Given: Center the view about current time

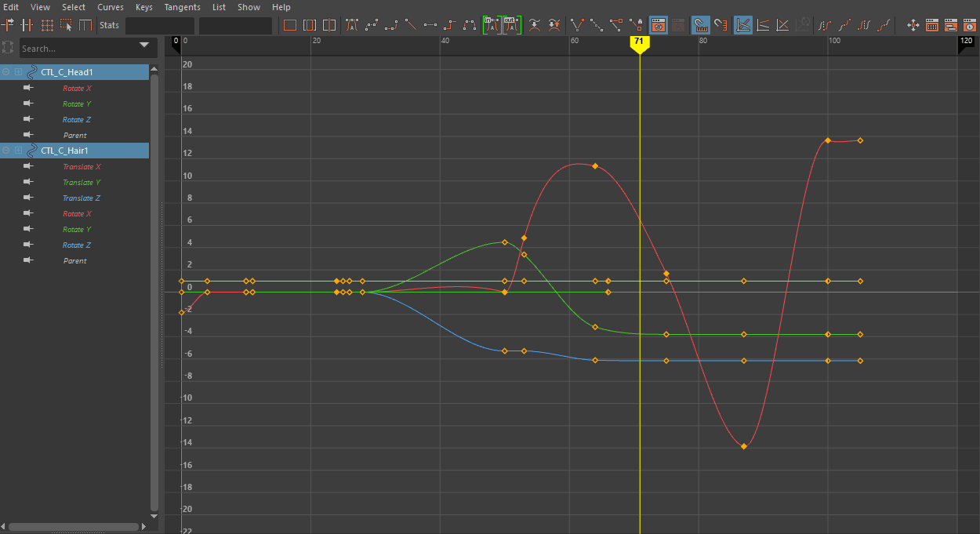Looking at the screenshot, I should 329,25.
